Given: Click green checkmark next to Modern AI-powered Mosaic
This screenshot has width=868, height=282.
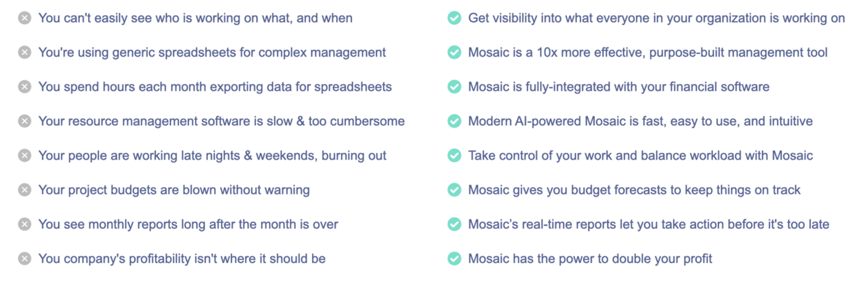Looking at the screenshot, I should [x=454, y=121].
